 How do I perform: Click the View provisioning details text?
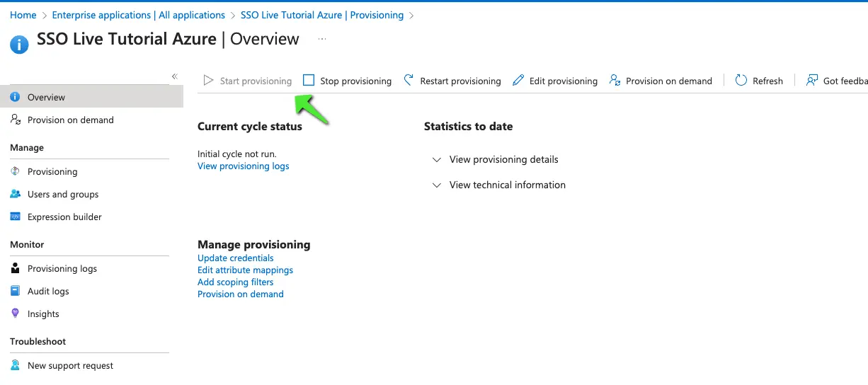[x=504, y=160]
